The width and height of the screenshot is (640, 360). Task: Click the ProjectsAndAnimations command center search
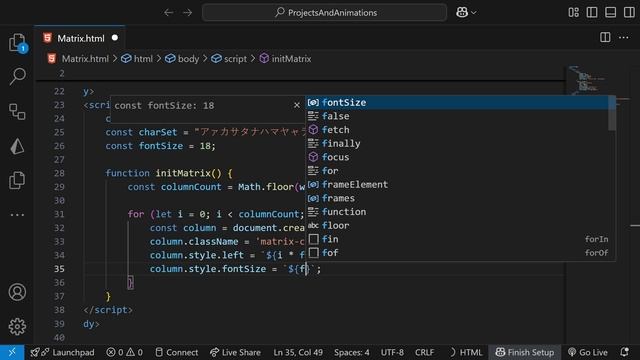[324, 13]
